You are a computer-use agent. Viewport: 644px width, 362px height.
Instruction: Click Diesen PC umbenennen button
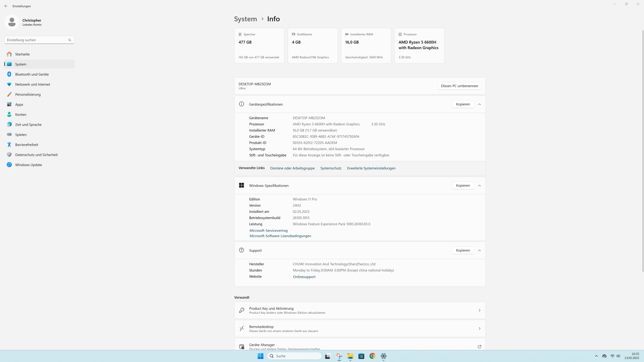pos(460,86)
